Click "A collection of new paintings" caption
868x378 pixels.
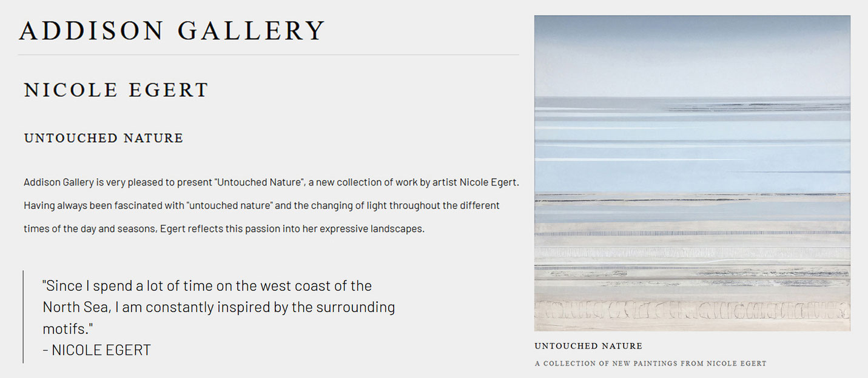(650, 363)
